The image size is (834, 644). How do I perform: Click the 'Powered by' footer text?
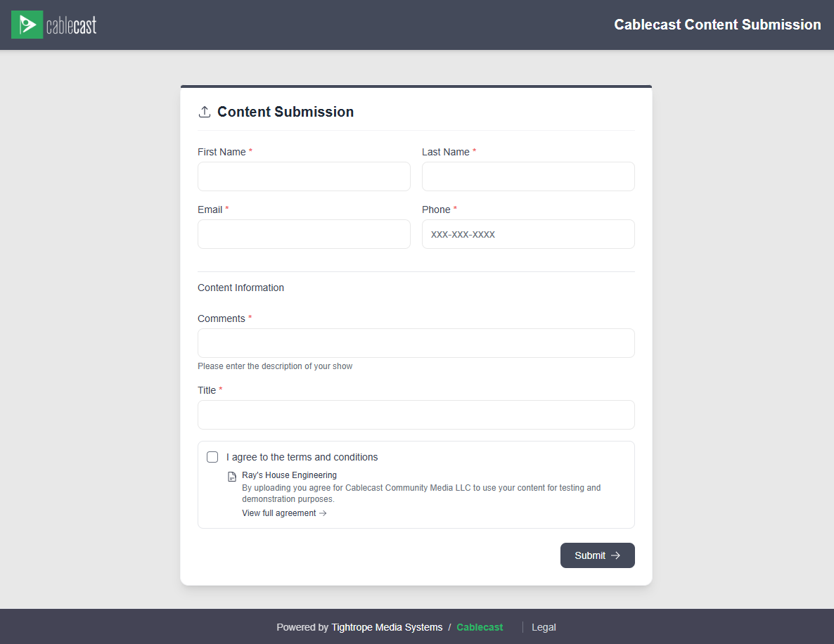click(302, 627)
